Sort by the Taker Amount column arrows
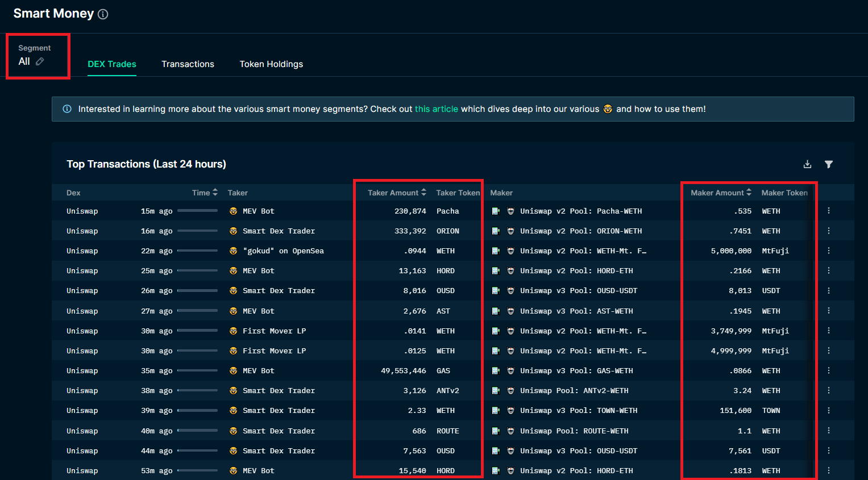 (423, 193)
